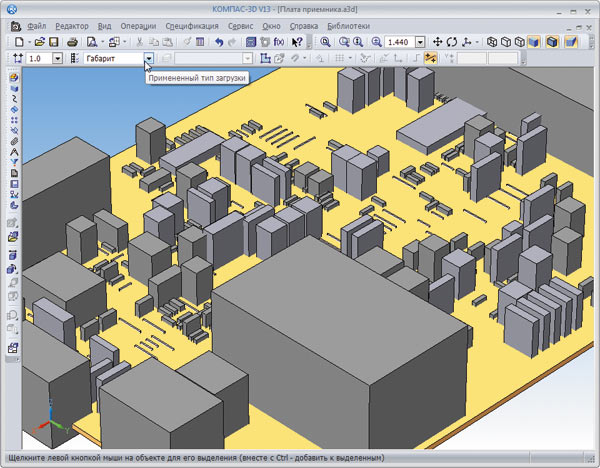Expand the 1.0 step value dropdown
Image resolution: width=600 pixels, height=468 pixels.
pos(57,59)
